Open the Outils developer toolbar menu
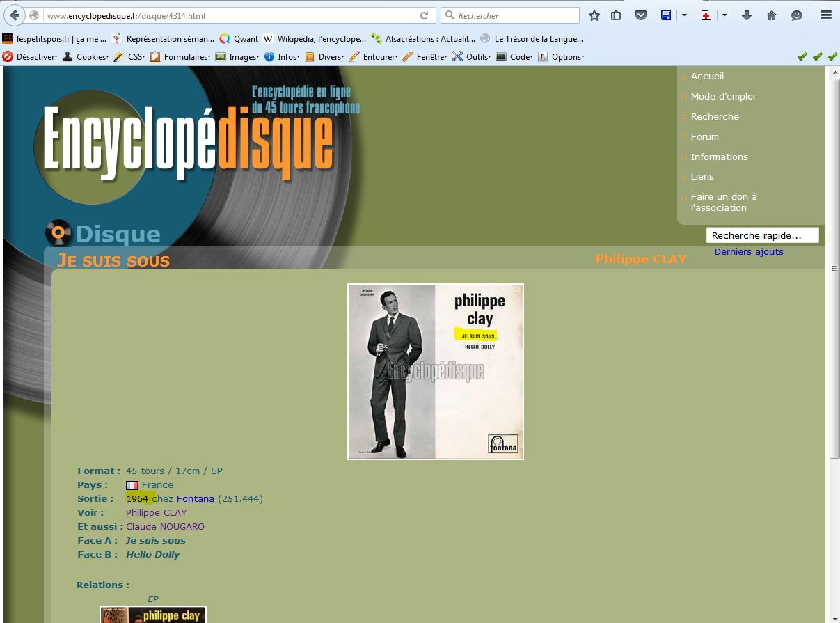This screenshot has height=623, width=840. (471, 57)
